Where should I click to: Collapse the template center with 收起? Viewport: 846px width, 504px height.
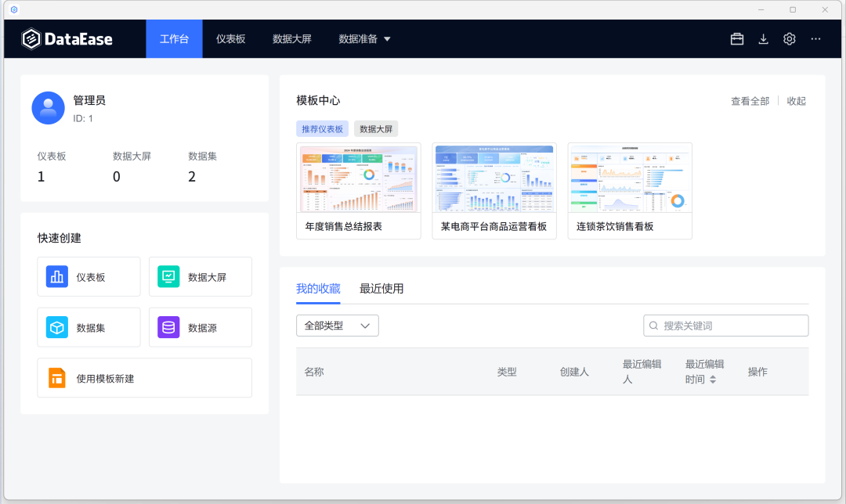click(796, 100)
